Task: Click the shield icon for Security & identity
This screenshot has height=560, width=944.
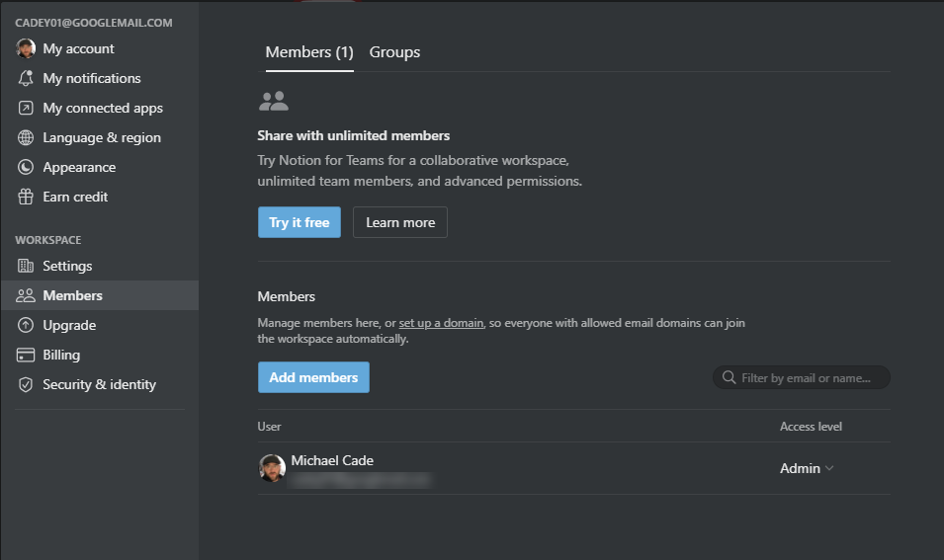Action: (26, 384)
